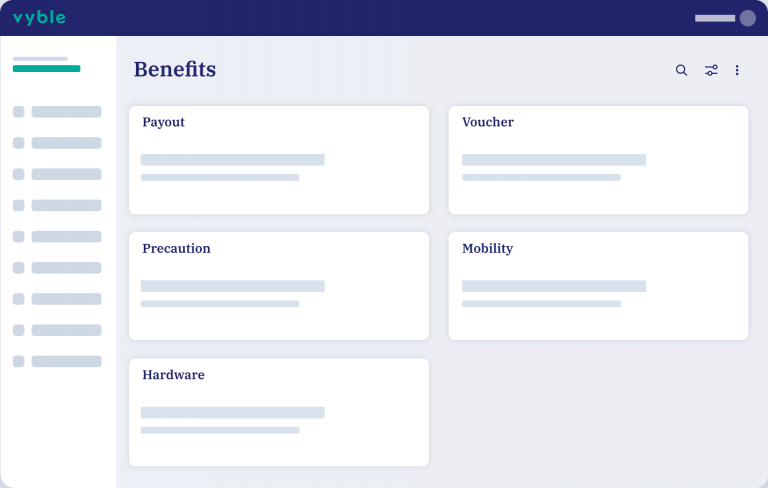Select the third sidebar menu item
The image size is (768, 488).
click(x=57, y=174)
